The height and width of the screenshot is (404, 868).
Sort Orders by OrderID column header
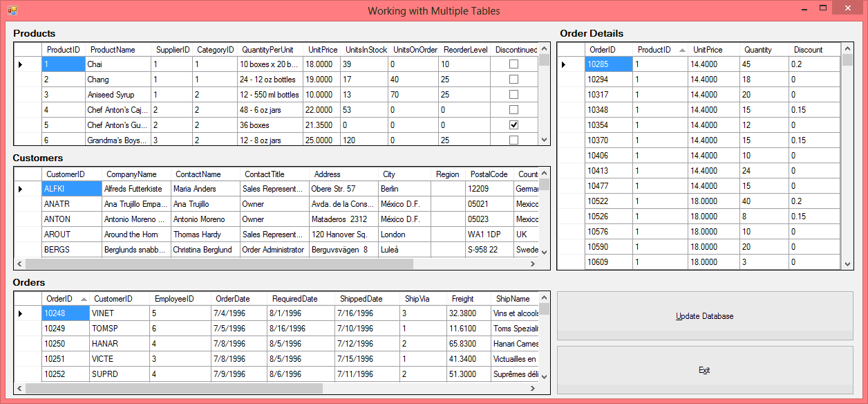click(66, 299)
